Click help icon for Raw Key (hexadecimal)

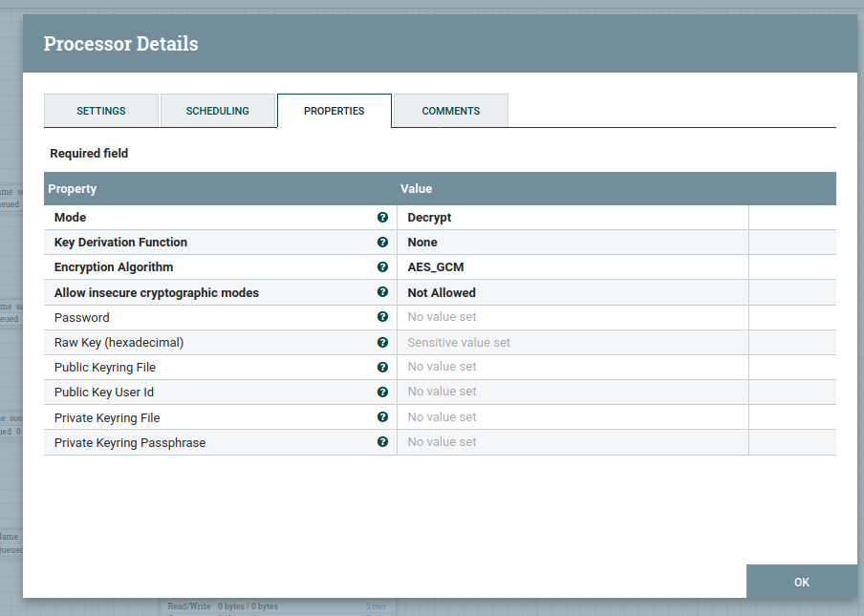(382, 342)
